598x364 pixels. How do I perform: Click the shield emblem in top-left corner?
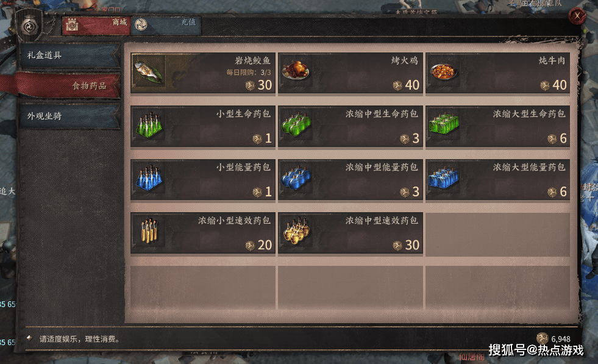pos(30,26)
